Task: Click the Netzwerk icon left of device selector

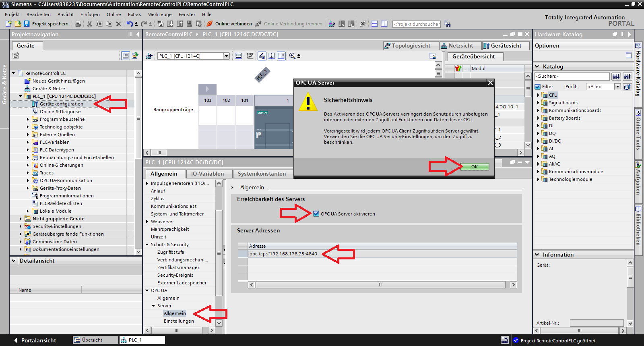Action: [149, 56]
